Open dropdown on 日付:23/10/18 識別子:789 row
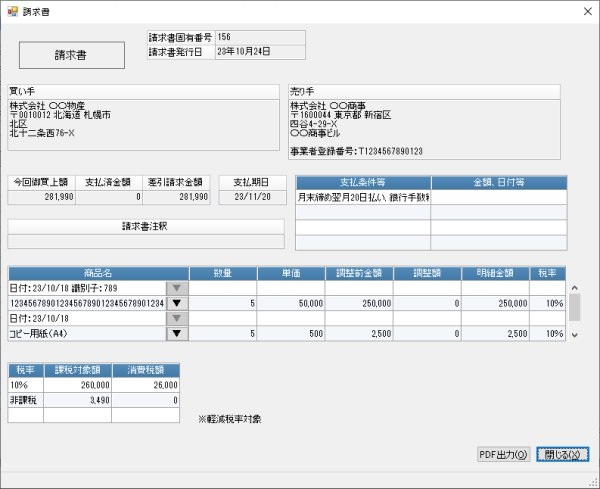600x489 pixels. tap(177, 288)
